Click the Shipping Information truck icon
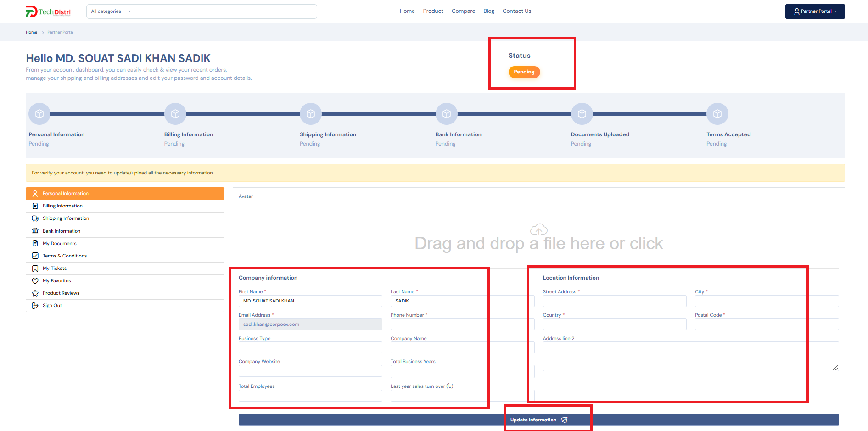Screen dimensions: 868x431 (35, 218)
